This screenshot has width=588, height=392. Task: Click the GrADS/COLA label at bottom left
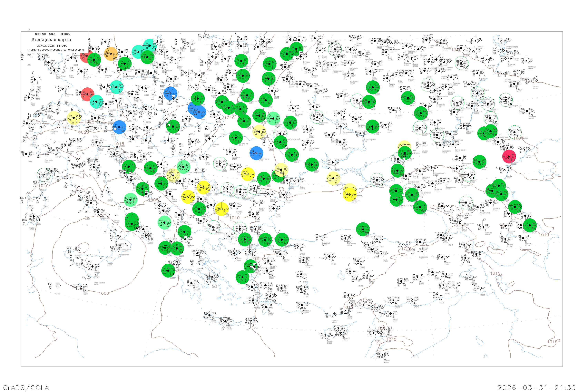point(26,387)
